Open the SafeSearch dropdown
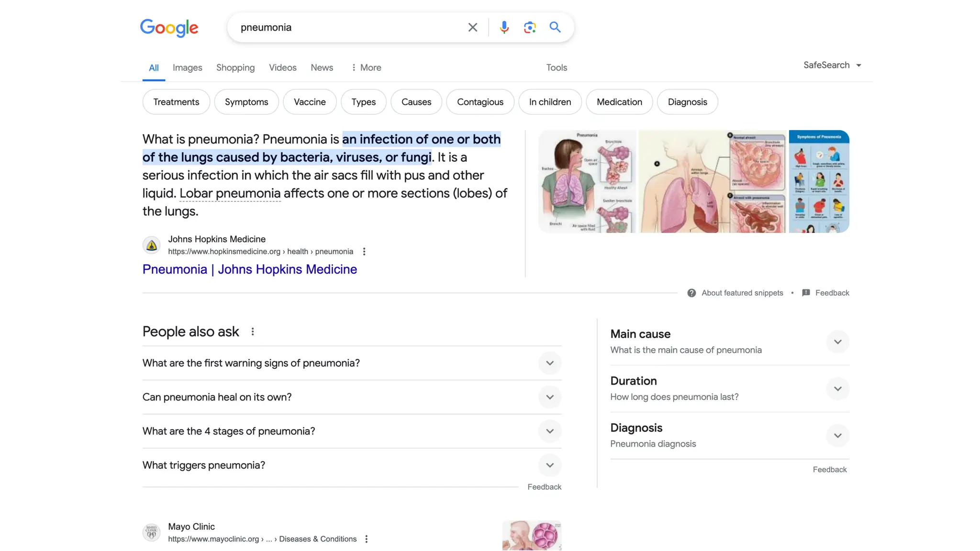980x551 pixels. pyautogui.click(x=832, y=65)
